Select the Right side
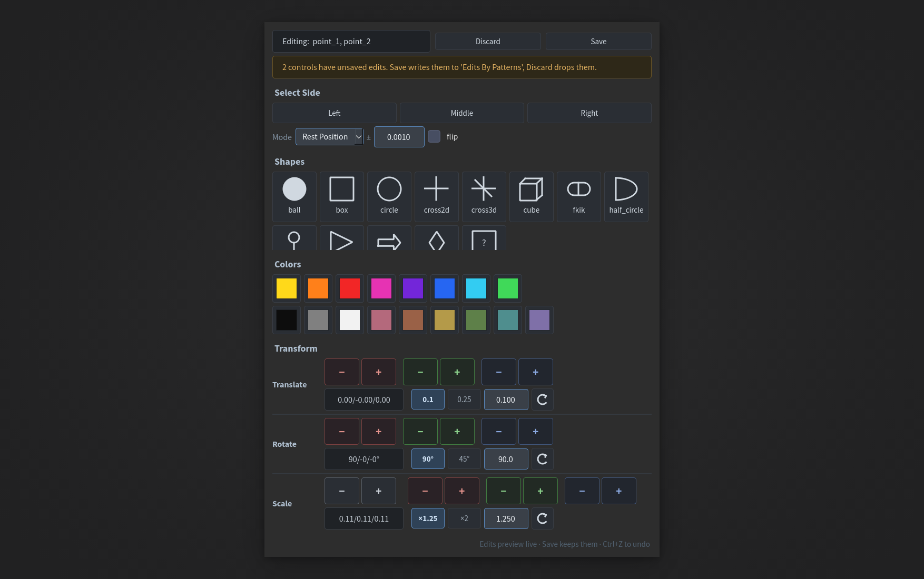The height and width of the screenshot is (579, 924). tap(589, 113)
